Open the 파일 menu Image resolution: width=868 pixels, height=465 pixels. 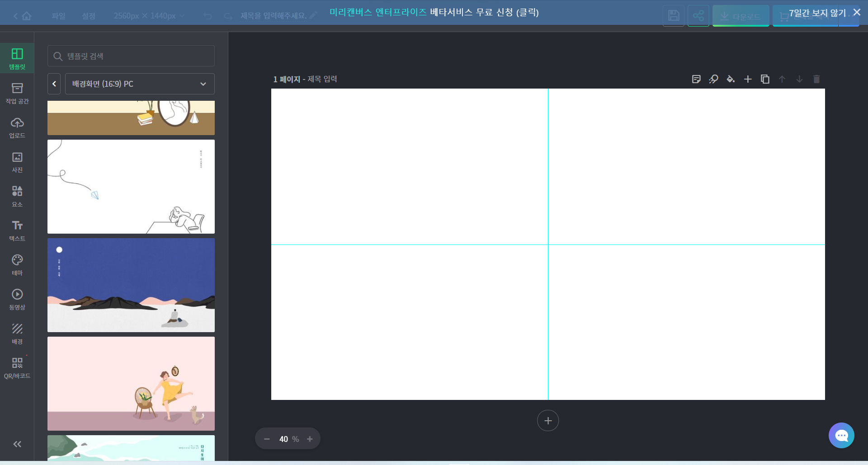58,16
